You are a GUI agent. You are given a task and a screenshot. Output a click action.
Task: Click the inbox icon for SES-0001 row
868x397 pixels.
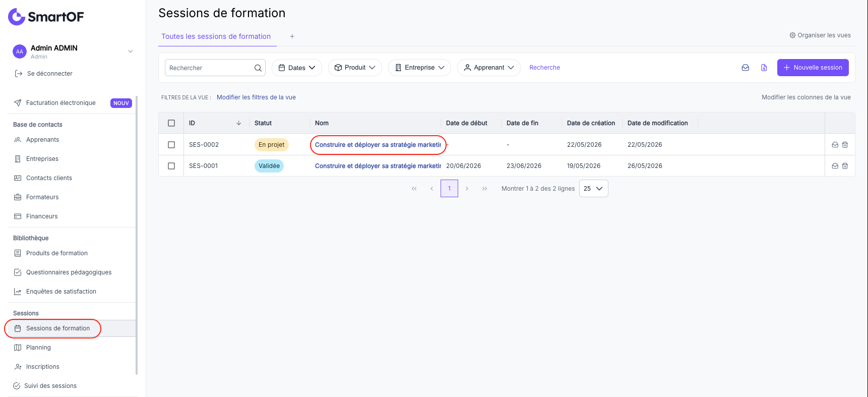pos(835,166)
